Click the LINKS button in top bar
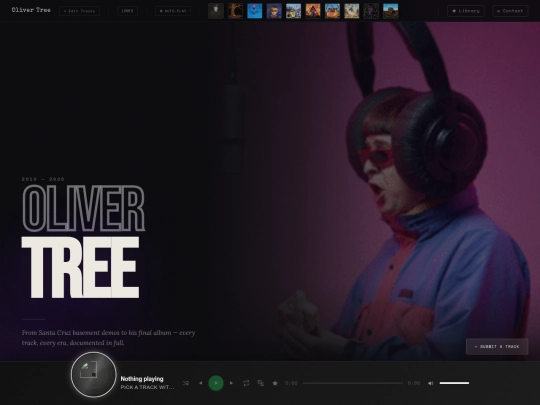 (x=127, y=11)
